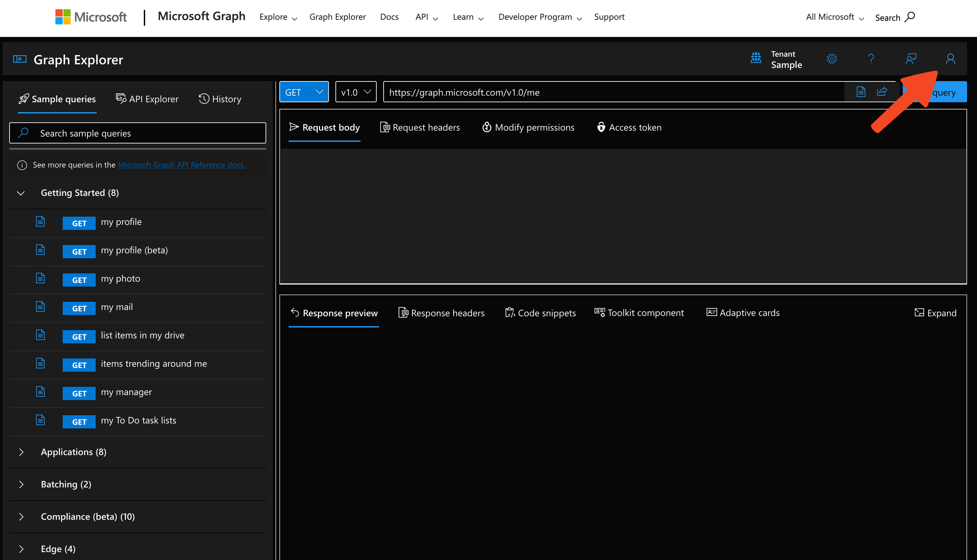Viewport: 977px width, 560px height.
Task: Open the HTTP method GET dropdown
Action: point(304,92)
